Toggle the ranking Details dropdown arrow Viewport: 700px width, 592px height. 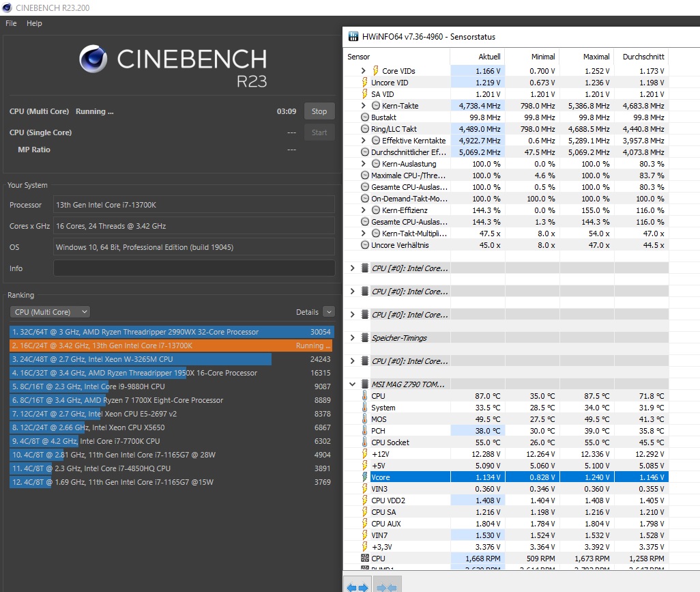329,312
